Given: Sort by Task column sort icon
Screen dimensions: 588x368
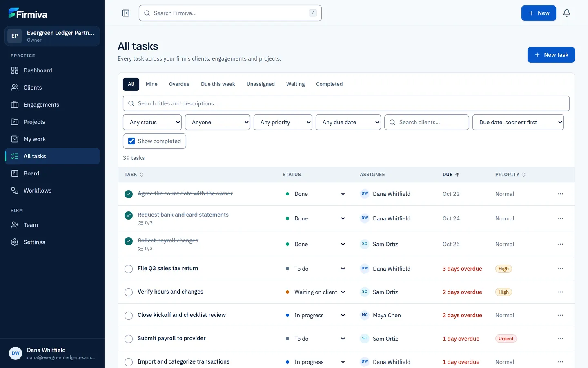Looking at the screenshot, I should click(142, 175).
